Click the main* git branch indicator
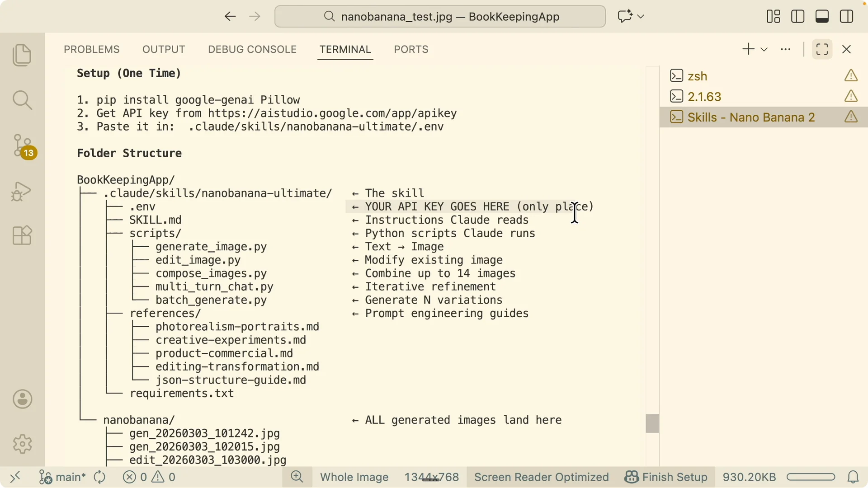The image size is (868, 488). pos(62,477)
